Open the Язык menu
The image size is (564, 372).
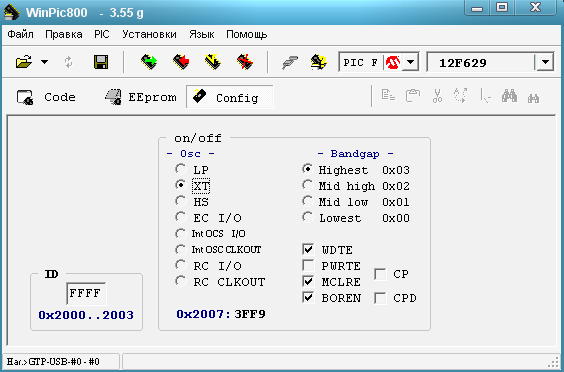click(202, 34)
